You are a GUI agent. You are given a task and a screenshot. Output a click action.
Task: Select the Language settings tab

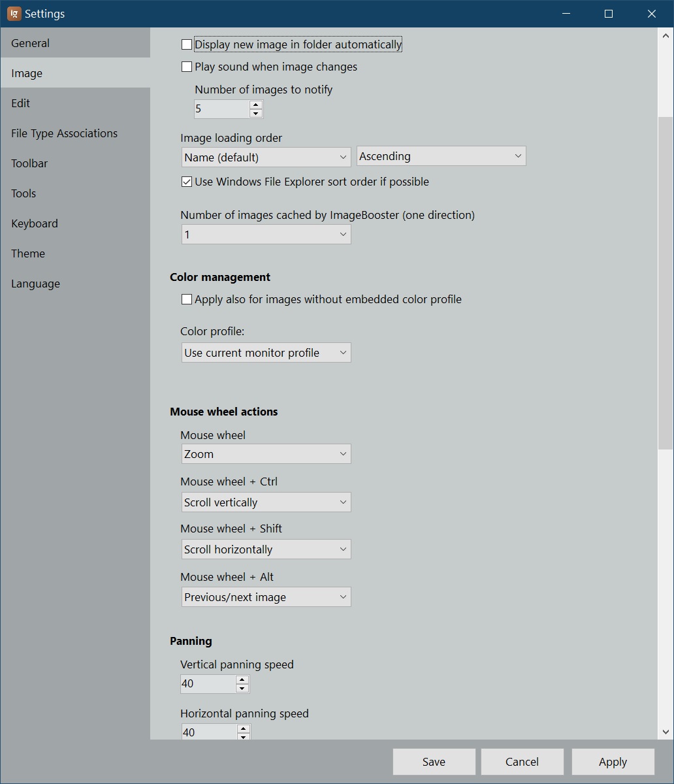75,284
